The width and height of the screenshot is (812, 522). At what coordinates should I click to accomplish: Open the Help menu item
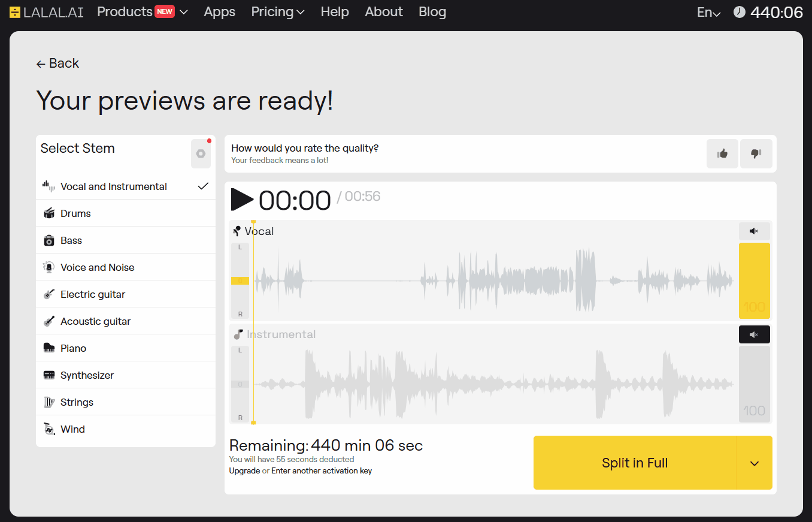click(335, 12)
